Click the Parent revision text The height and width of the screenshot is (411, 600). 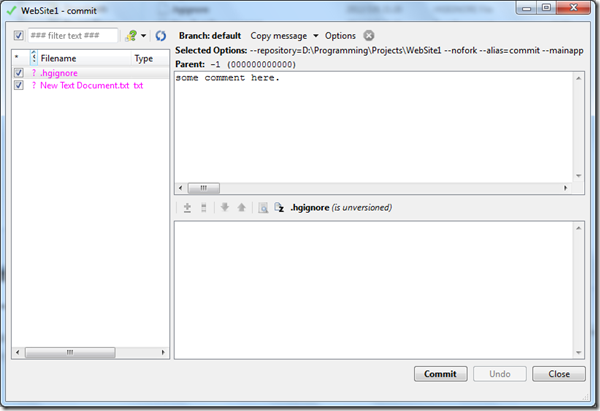pos(235,64)
